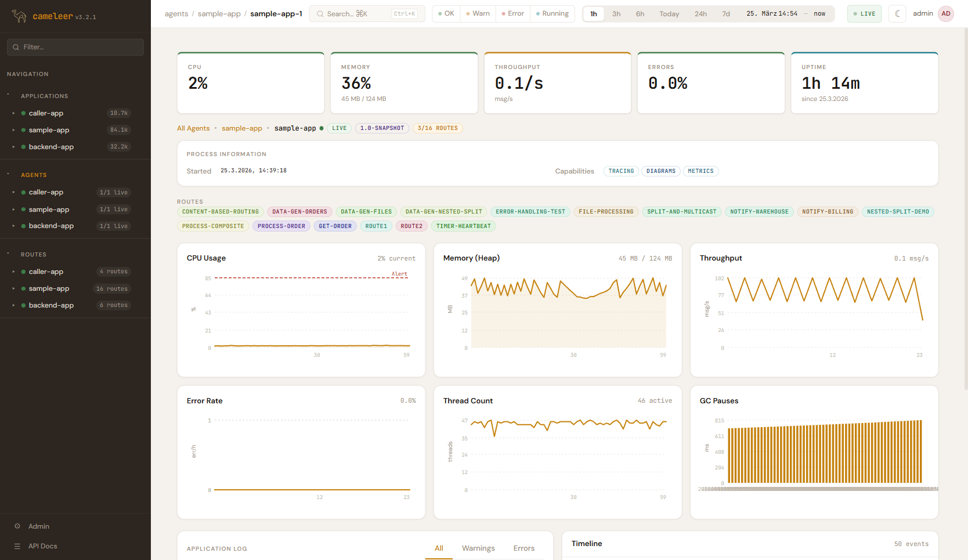Open the PROCESS-ORDER route tag

281,226
